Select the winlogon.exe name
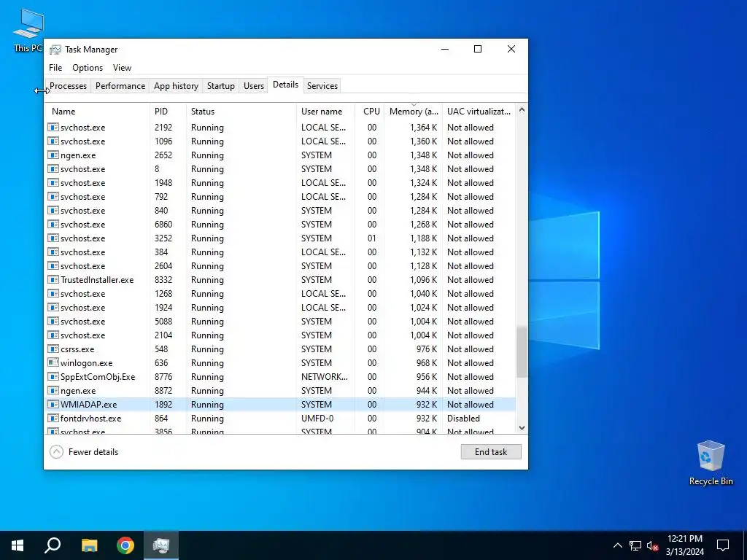Viewport: 747px width, 560px height. (87, 363)
